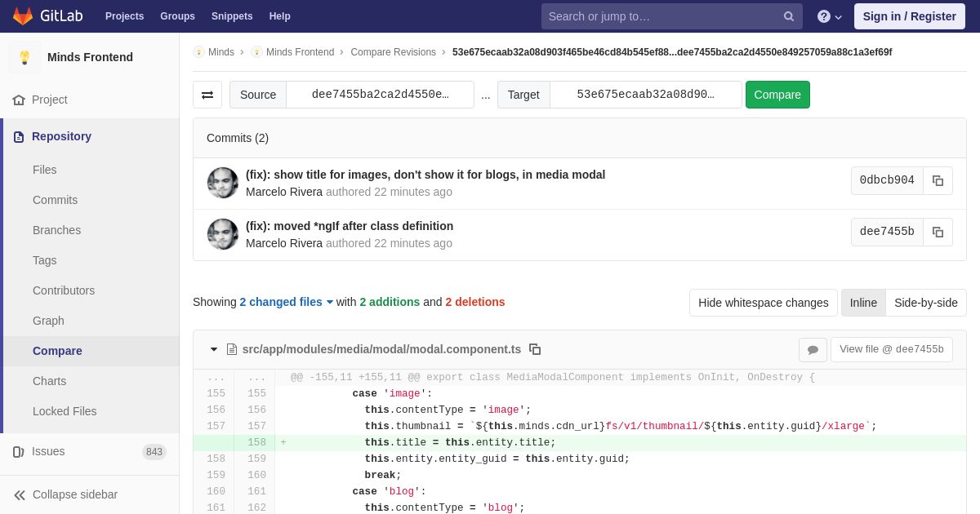
Task: Select the Source revision dropdown
Action: pos(380,95)
